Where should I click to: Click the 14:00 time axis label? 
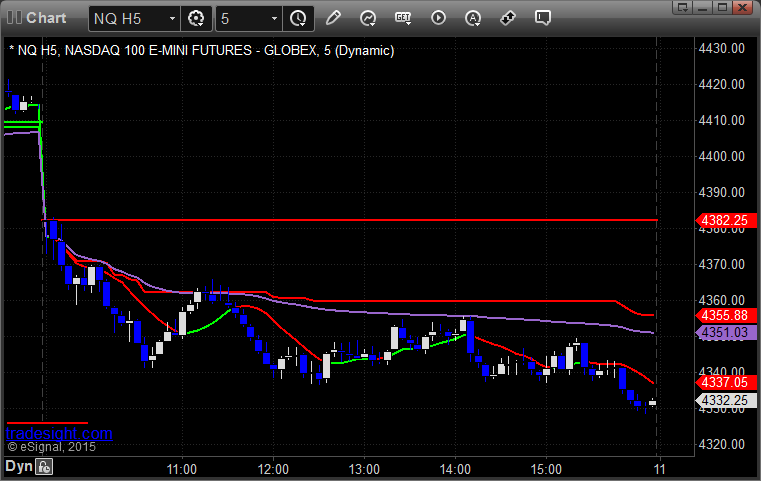point(455,469)
